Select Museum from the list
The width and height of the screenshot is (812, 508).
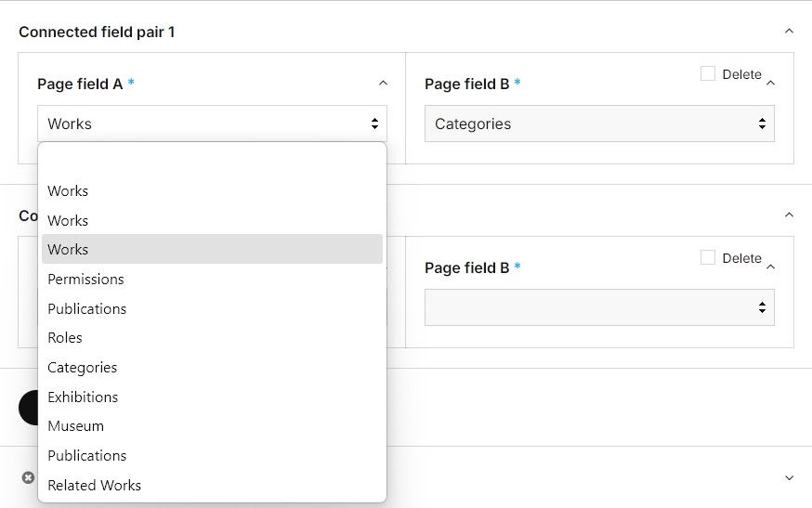coord(75,425)
